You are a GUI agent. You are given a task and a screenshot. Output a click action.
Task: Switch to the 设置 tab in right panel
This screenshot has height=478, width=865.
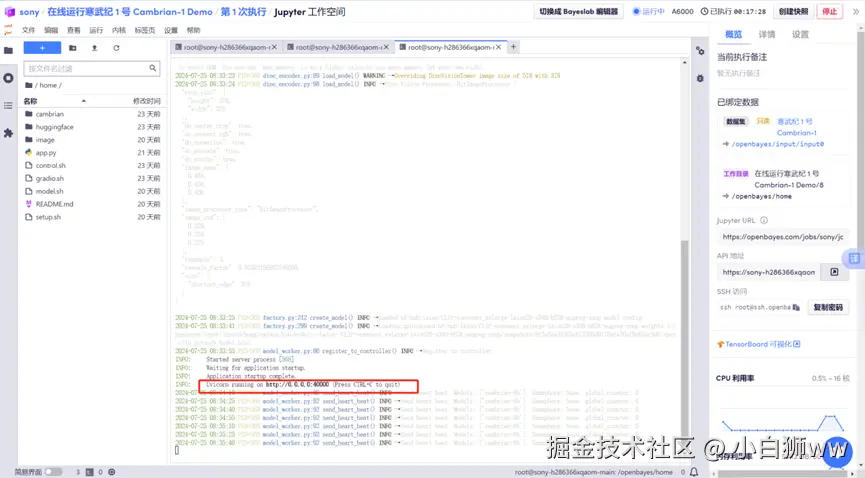800,34
